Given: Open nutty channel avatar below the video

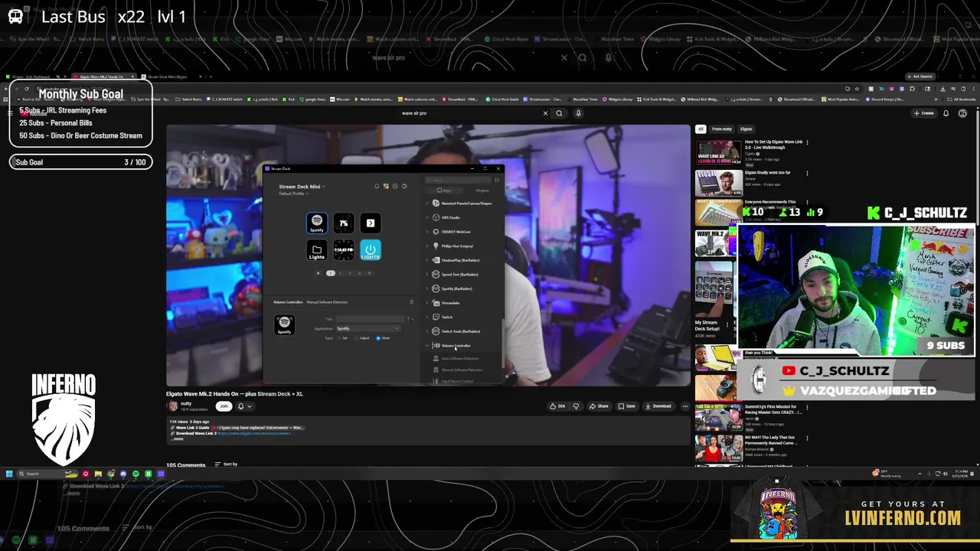Looking at the screenshot, I should coord(172,406).
